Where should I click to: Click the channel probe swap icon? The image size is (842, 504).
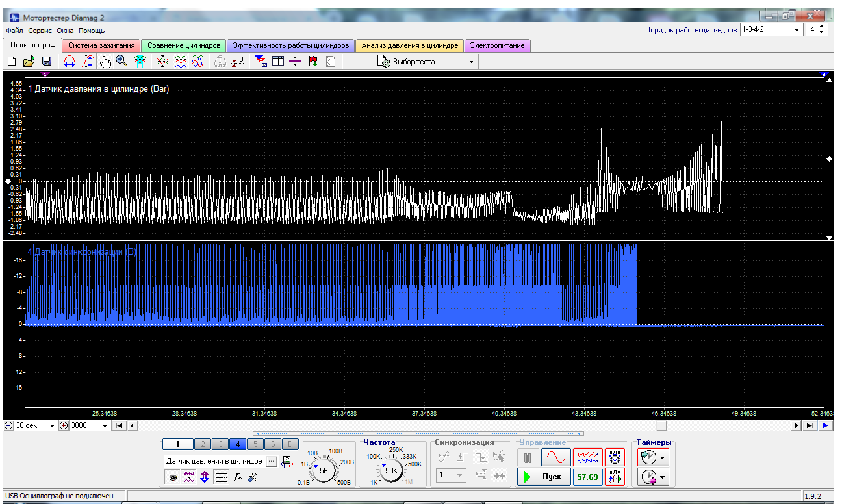pyautogui.click(x=287, y=460)
